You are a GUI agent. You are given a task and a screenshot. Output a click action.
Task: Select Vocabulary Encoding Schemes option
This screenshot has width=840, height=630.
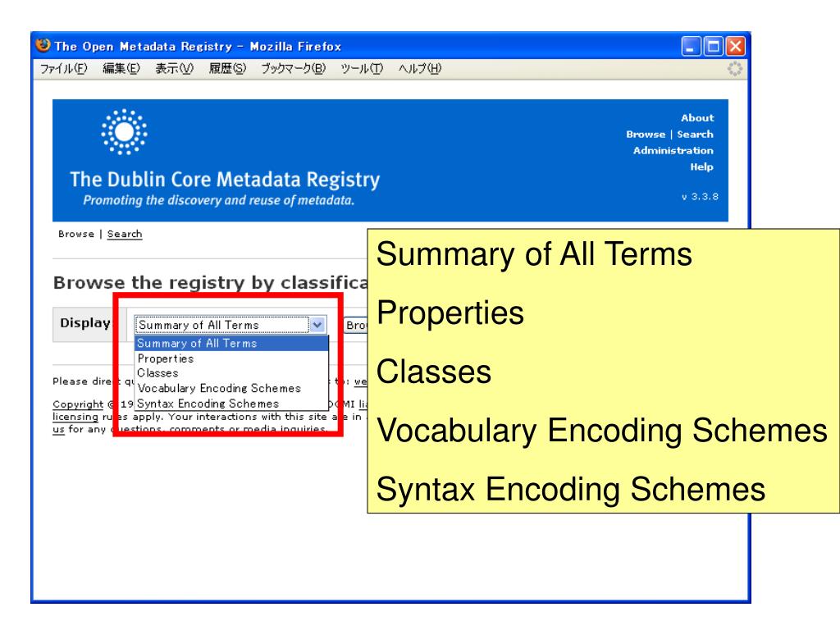pos(231,388)
